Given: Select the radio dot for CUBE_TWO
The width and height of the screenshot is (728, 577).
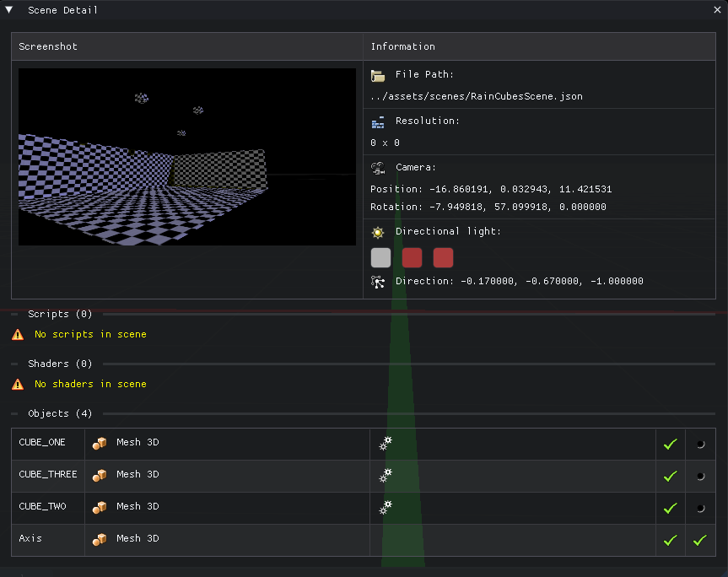Looking at the screenshot, I should [700, 509].
